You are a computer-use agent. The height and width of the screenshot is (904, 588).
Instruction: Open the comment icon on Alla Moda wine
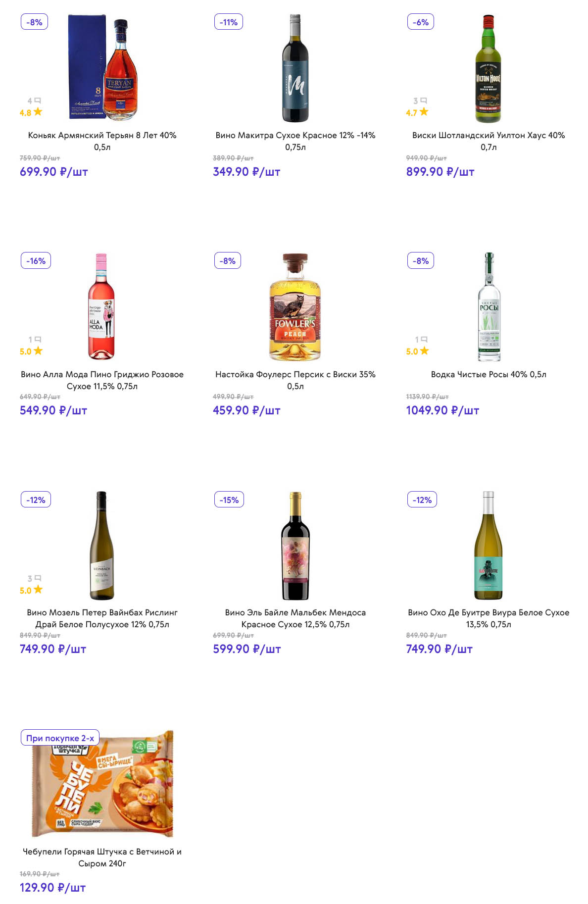38,339
